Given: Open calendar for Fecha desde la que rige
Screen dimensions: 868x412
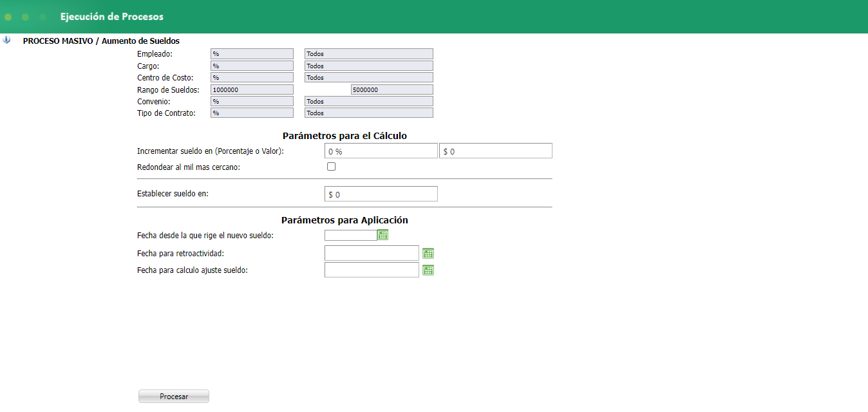Looking at the screenshot, I should [383, 235].
